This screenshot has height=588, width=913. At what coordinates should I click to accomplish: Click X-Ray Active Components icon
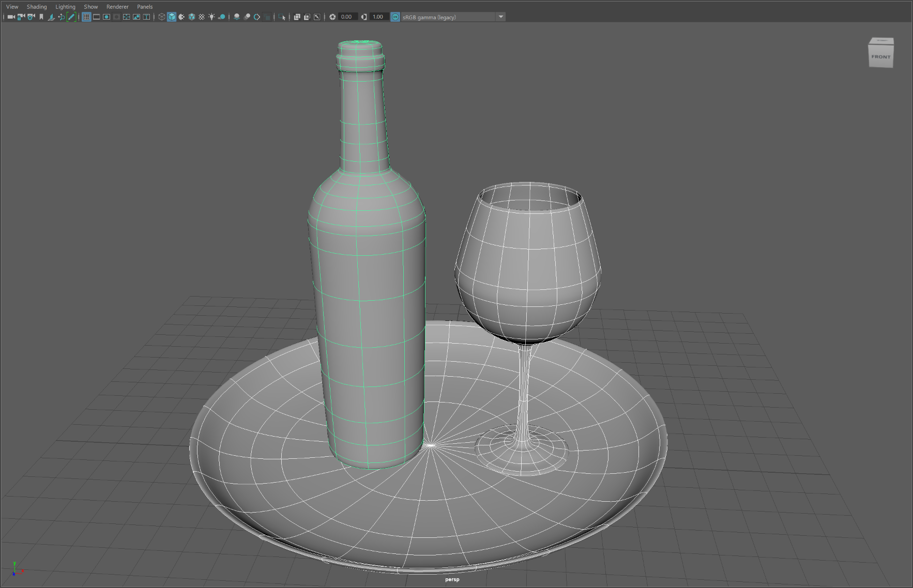click(x=307, y=17)
